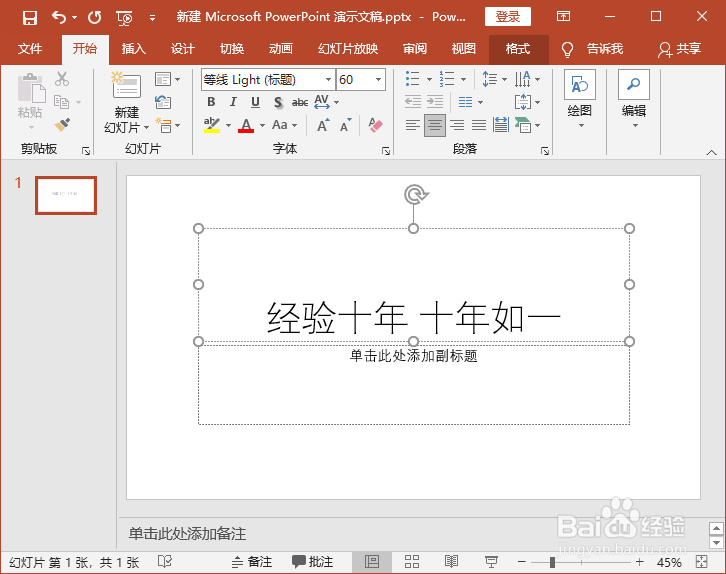
Task: Activate the Format Painter brush
Action: (62, 125)
